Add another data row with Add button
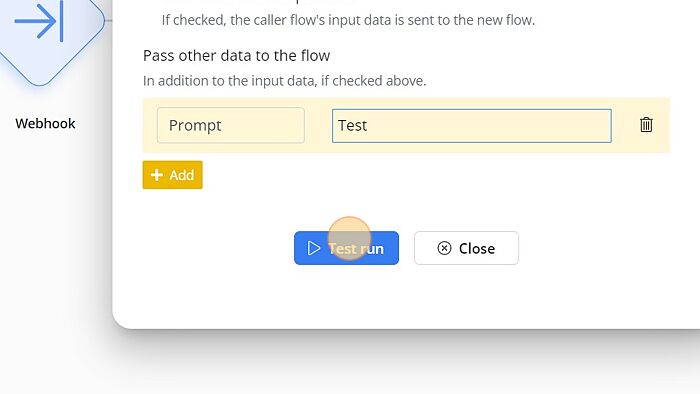The width and height of the screenshot is (700, 394). [x=172, y=175]
